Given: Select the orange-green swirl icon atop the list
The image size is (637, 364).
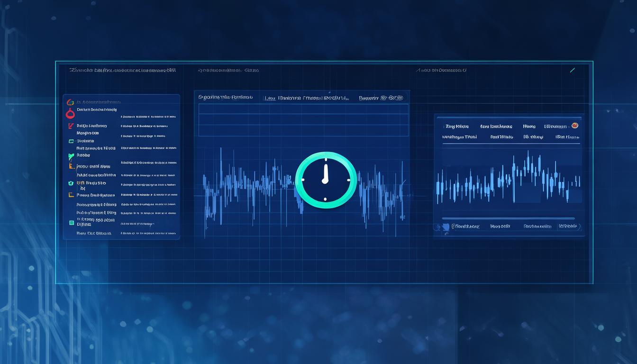Looking at the screenshot, I should [70, 101].
